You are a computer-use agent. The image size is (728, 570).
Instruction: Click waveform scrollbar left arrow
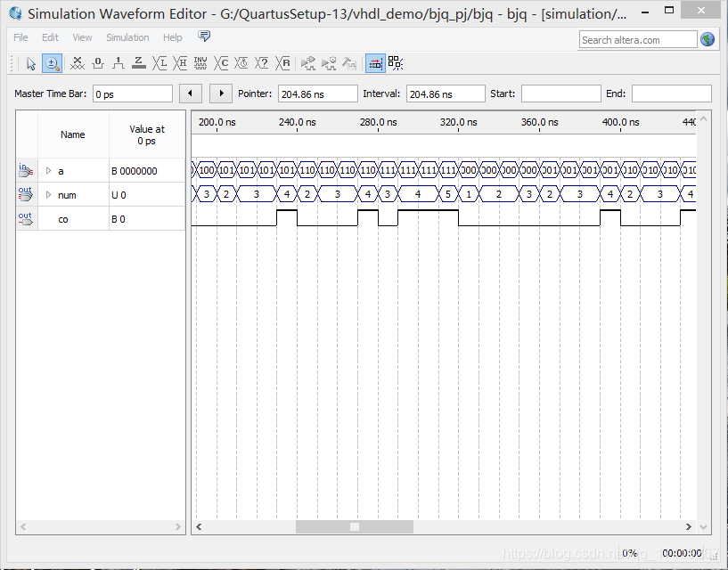(199, 526)
